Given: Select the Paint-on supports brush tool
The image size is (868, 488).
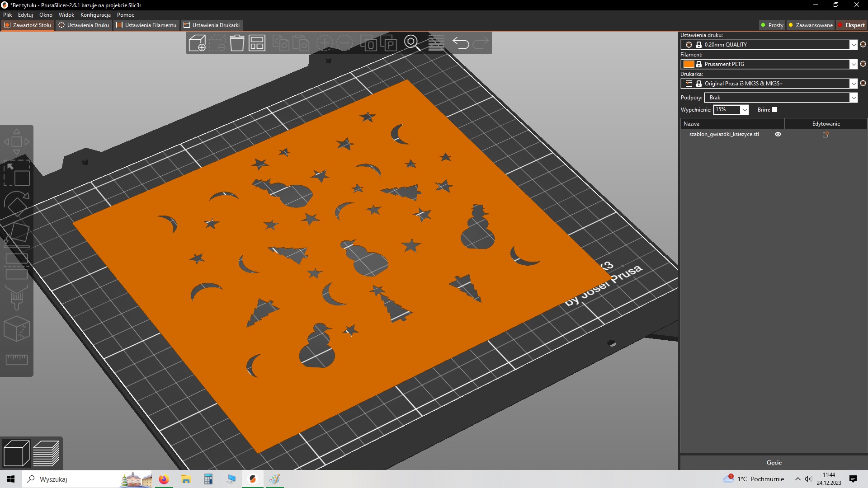Looking at the screenshot, I should [17, 297].
